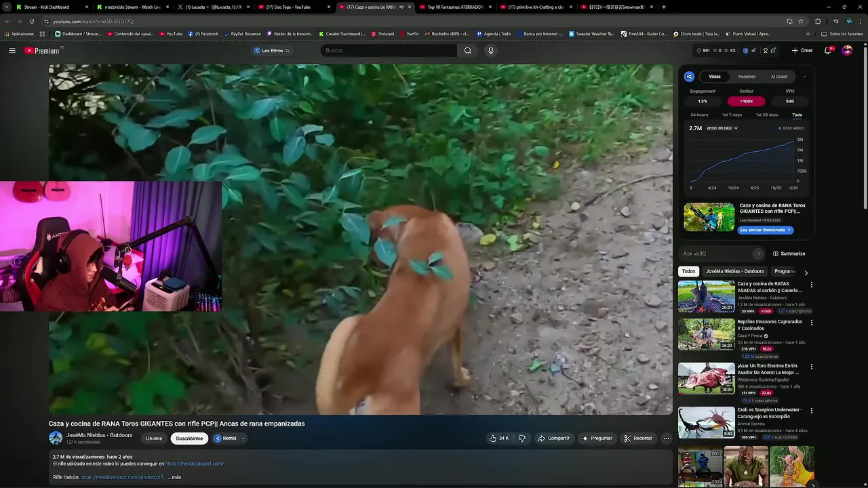Show hidden bookmarks overflow chevron
868x488 pixels.
[x=808, y=33]
